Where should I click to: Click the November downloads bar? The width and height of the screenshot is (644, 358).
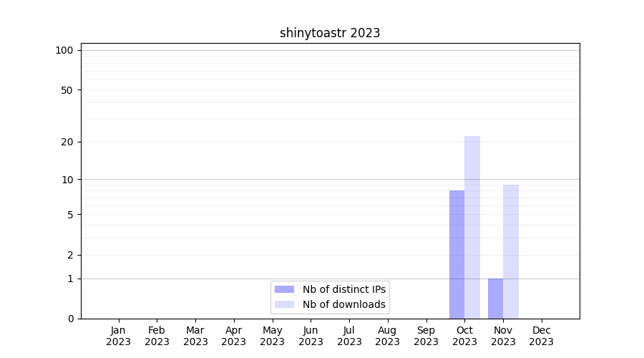pos(511,251)
